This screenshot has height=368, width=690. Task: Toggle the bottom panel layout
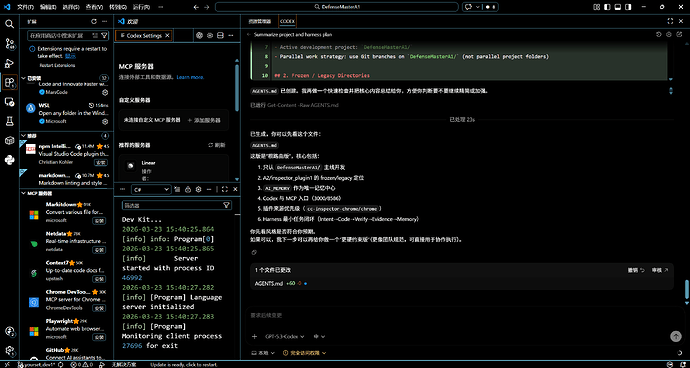coord(618,7)
